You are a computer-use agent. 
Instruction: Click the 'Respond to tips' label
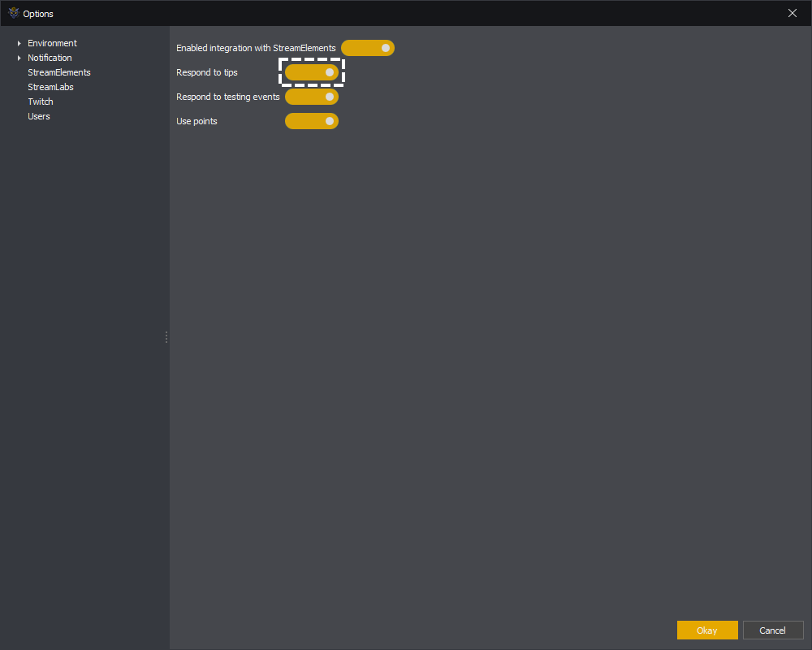pyautogui.click(x=206, y=72)
